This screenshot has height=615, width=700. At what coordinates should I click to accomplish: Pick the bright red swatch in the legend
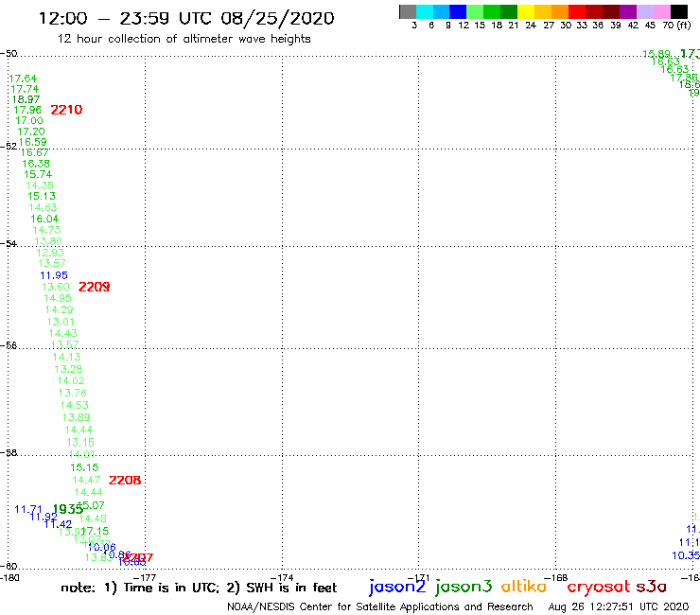pyautogui.click(x=577, y=11)
